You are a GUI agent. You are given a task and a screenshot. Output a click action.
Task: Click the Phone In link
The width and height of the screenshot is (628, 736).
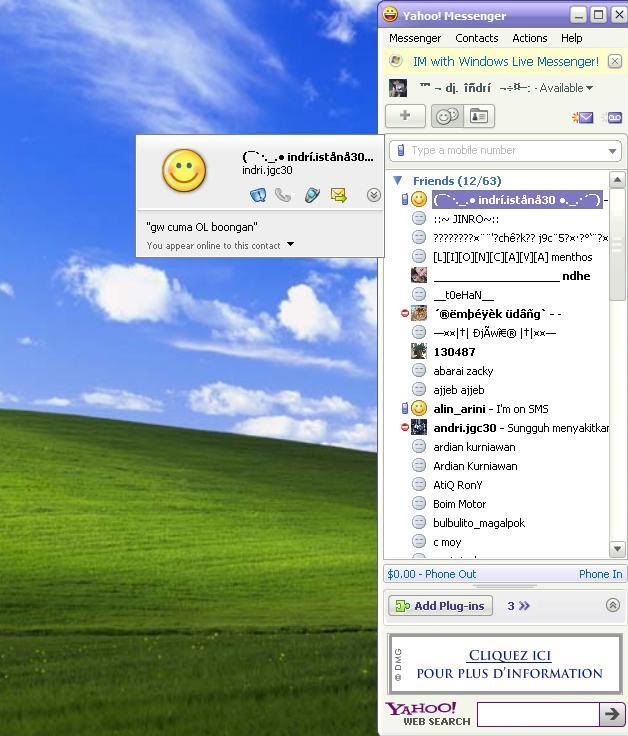[x=600, y=574]
